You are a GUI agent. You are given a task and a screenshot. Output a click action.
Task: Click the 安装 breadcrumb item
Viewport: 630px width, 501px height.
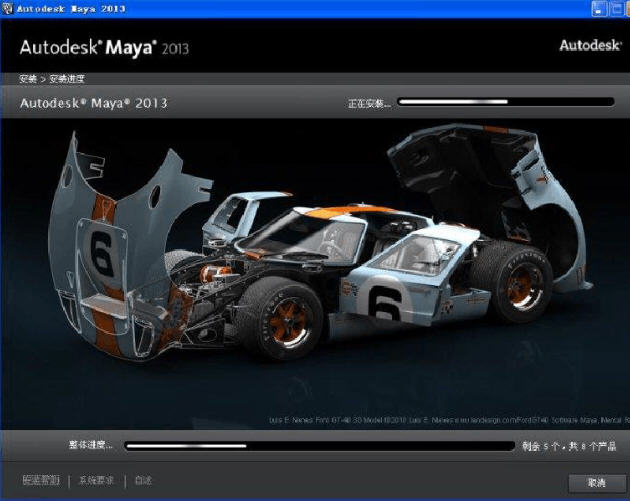click(28, 79)
